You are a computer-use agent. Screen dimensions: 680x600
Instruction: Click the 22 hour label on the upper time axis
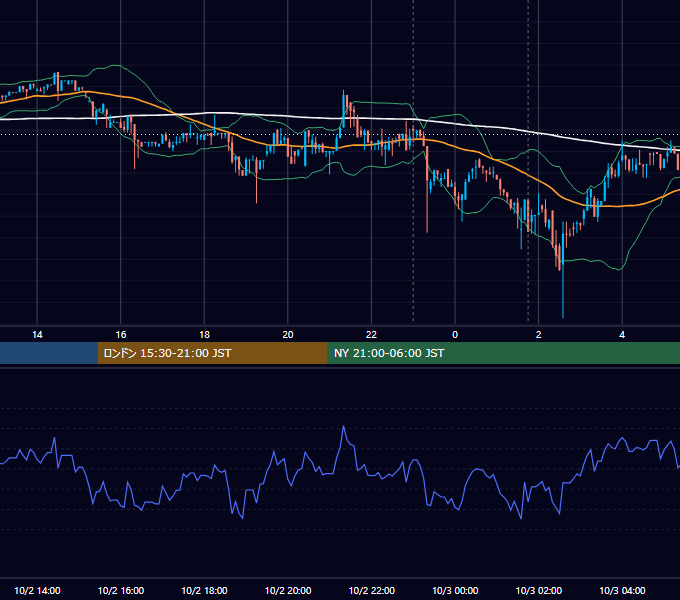(x=372, y=335)
